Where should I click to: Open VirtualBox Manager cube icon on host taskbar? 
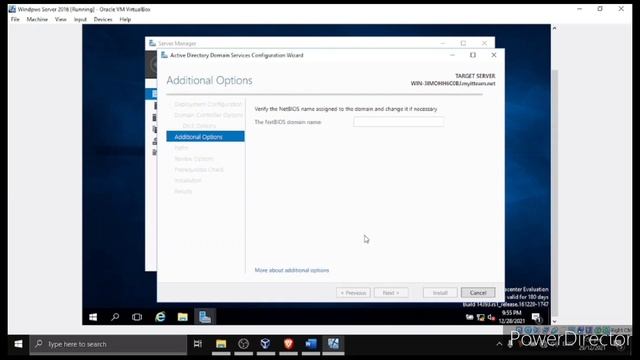(x=266, y=344)
